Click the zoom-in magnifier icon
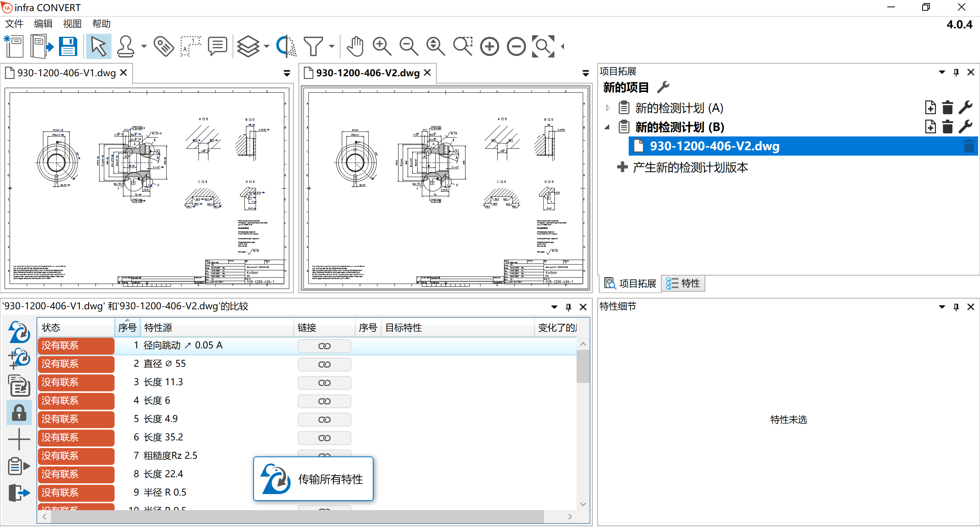Screen dimensions: 980x527 [x=382, y=46]
